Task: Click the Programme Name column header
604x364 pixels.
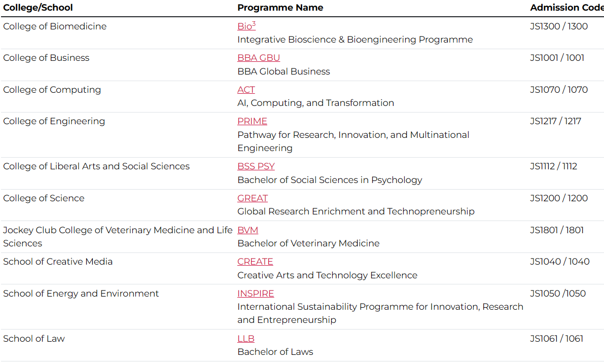Action: [280, 8]
